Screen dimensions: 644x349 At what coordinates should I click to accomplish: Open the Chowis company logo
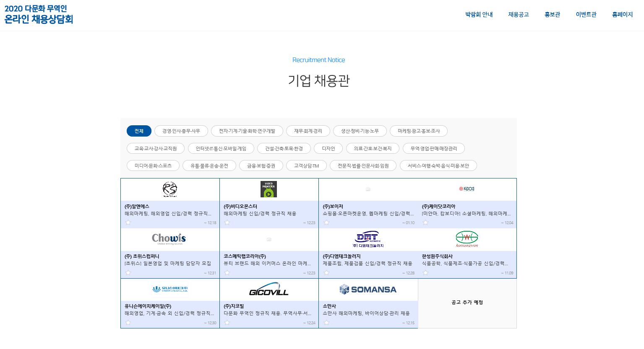tap(169, 239)
